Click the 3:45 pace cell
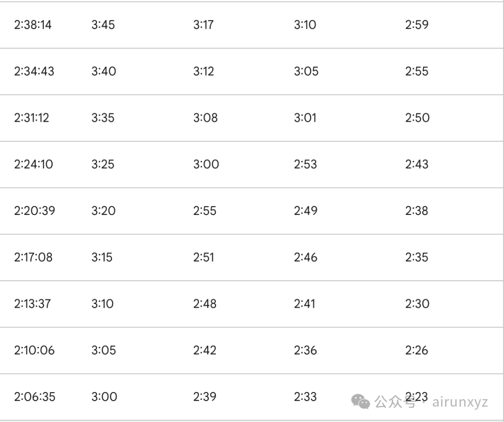The height and width of the screenshot is (422, 504). (103, 25)
